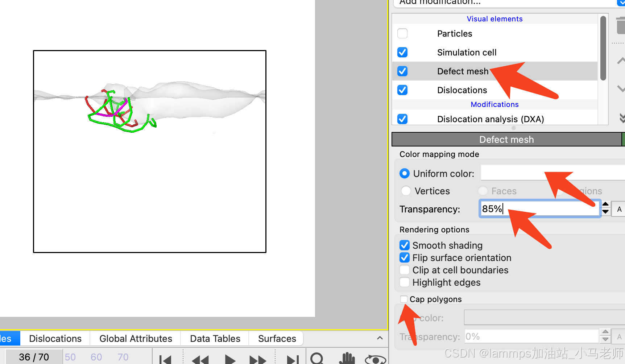Screen dimensions: 625x364
Task: Select the Uniform color radio button
Action: (x=405, y=173)
